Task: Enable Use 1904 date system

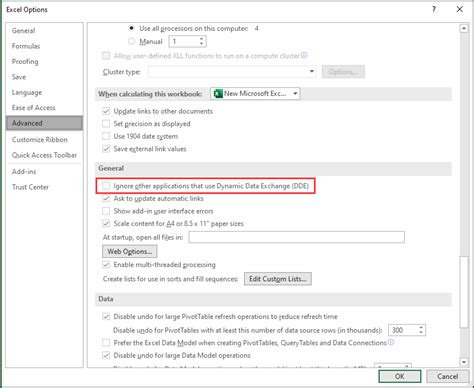Action: pyautogui.click(x=106, y=136)
